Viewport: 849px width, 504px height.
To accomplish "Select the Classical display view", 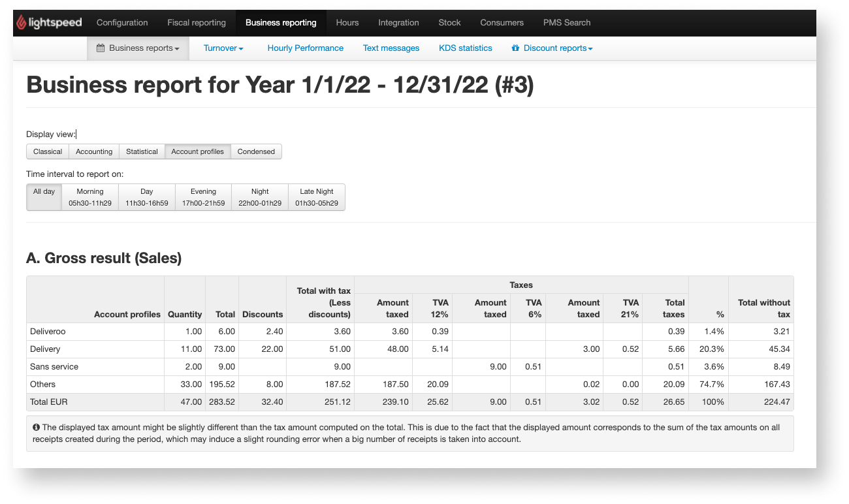I will tap(48, 151).
